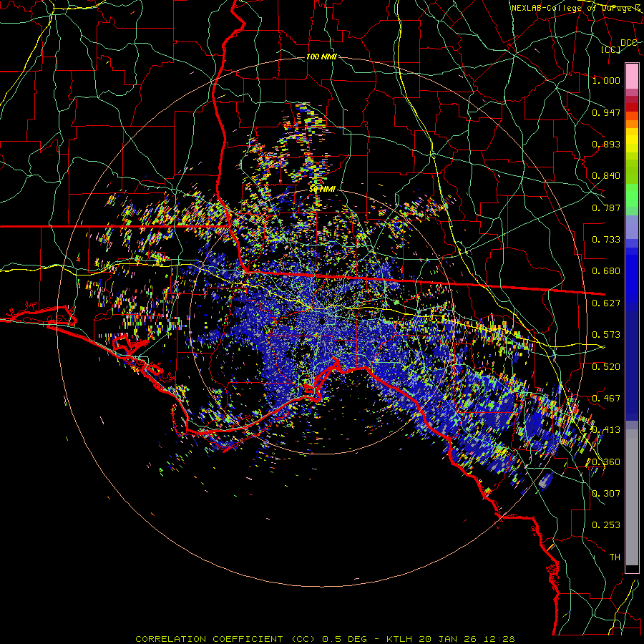Click the 12:28 timestamp in caption
644x644 pixels.
click(x=500, y=639)
